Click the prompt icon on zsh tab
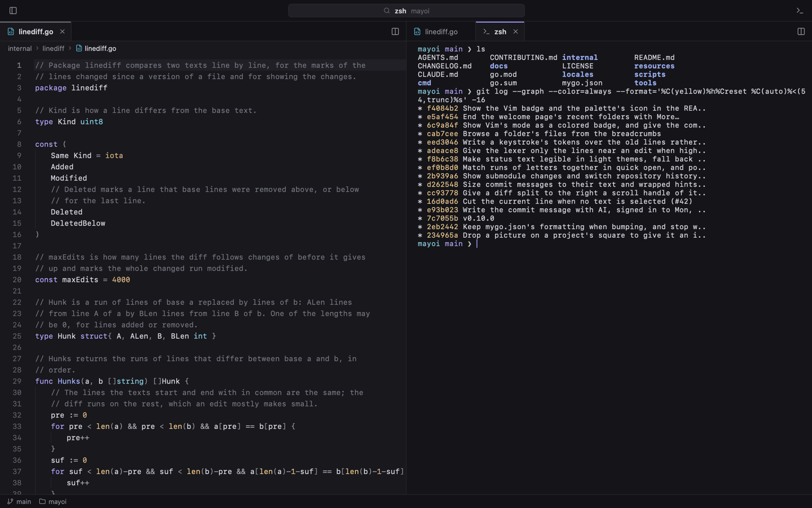The image size is (812, 508). [486, 31]
